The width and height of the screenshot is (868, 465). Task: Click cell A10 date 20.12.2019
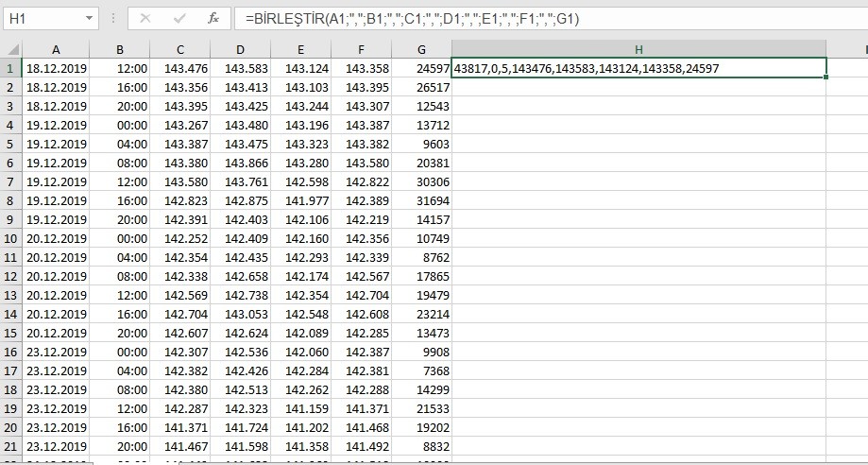[56, 238]
